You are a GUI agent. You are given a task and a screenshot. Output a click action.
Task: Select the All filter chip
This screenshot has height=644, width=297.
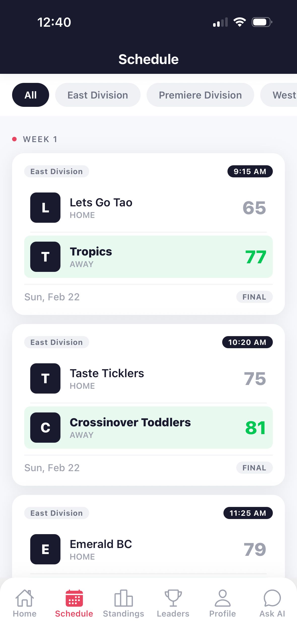[30, 95]
